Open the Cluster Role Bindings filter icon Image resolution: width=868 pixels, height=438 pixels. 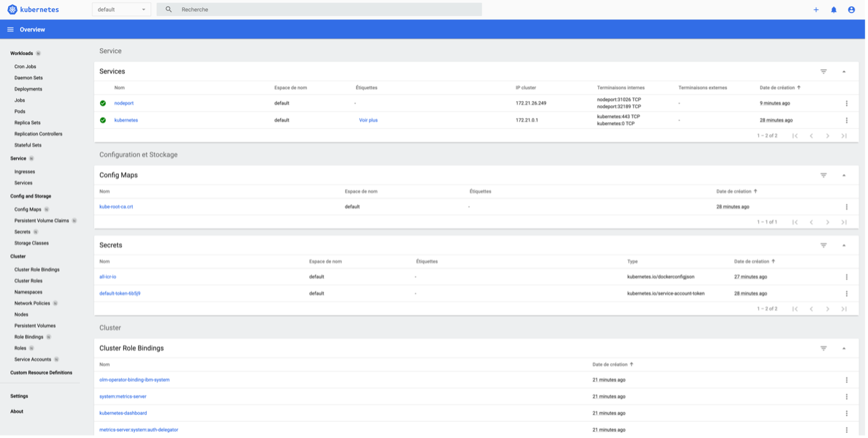[x=823, y=348]
